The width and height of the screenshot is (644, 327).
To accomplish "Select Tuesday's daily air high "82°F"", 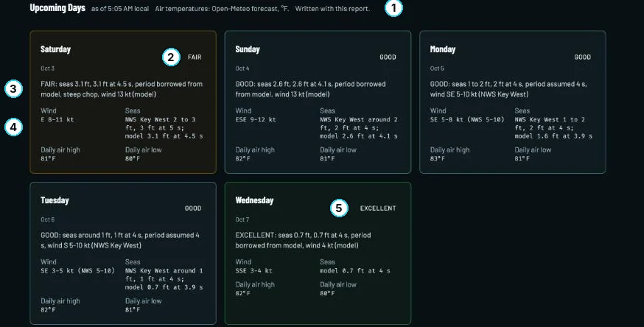I will 48,309.
